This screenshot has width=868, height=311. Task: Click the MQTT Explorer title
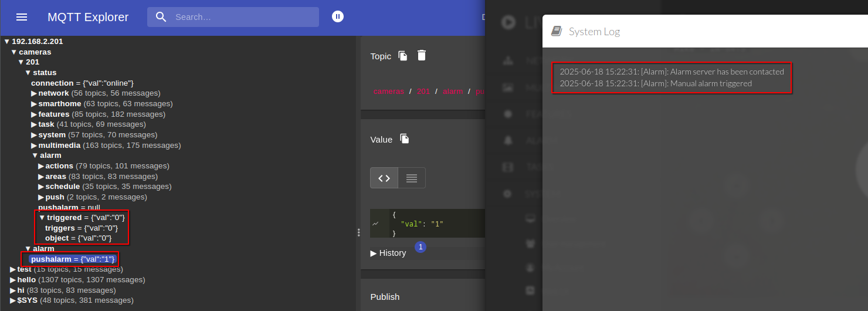pos(88,17)
